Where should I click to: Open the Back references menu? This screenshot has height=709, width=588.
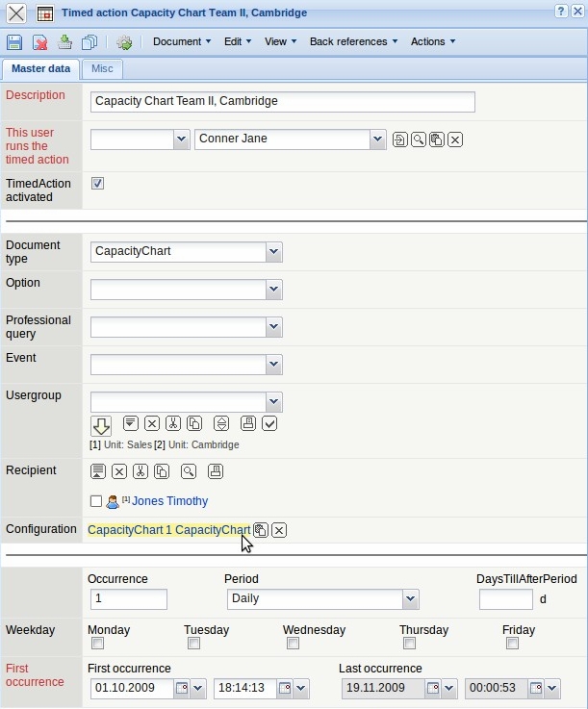[354, 42]
